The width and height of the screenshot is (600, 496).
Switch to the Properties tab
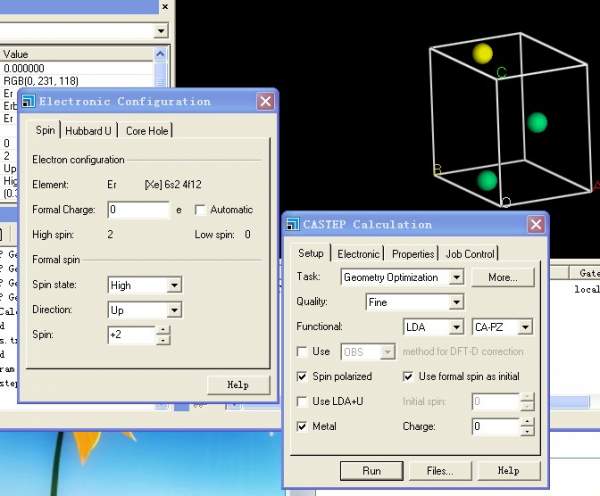(x=413, y=254)
